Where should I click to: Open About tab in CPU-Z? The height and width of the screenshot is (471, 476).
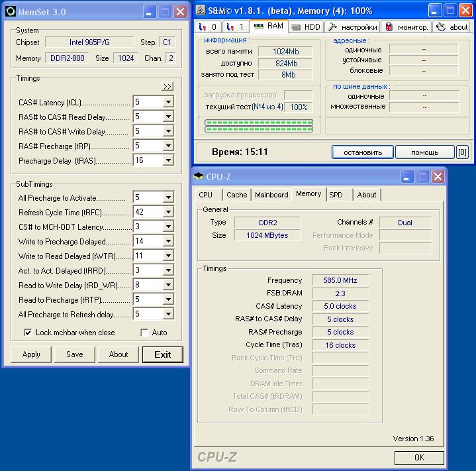point(366,195)
